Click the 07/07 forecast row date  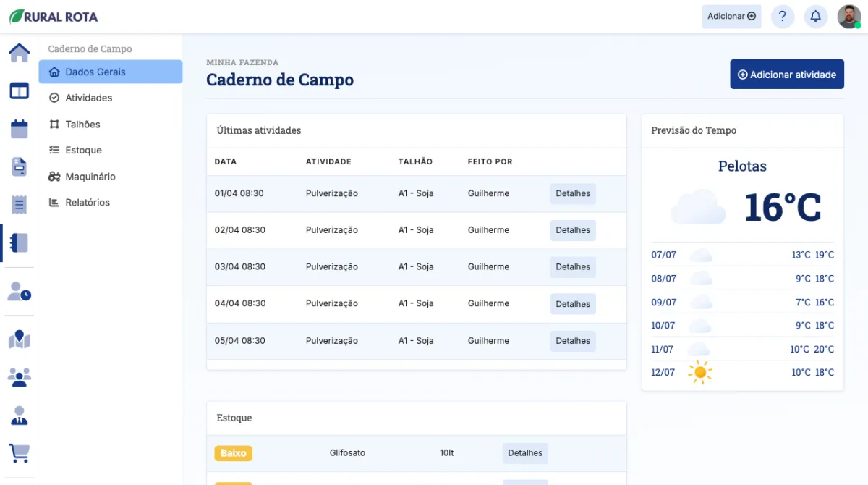pos(663,255)
